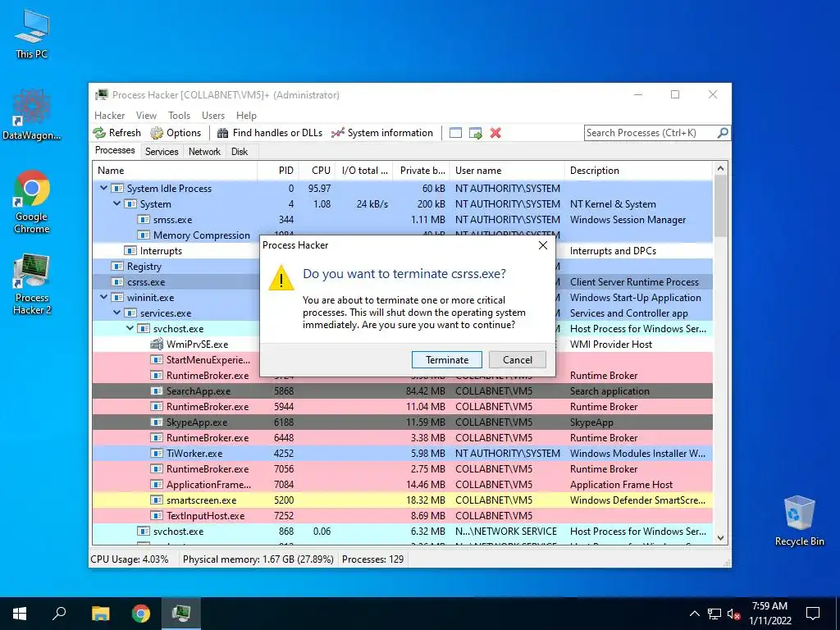840x630 pixels.
Task: Click the Recycle Bin desktop icon
Action: point(799,521)
